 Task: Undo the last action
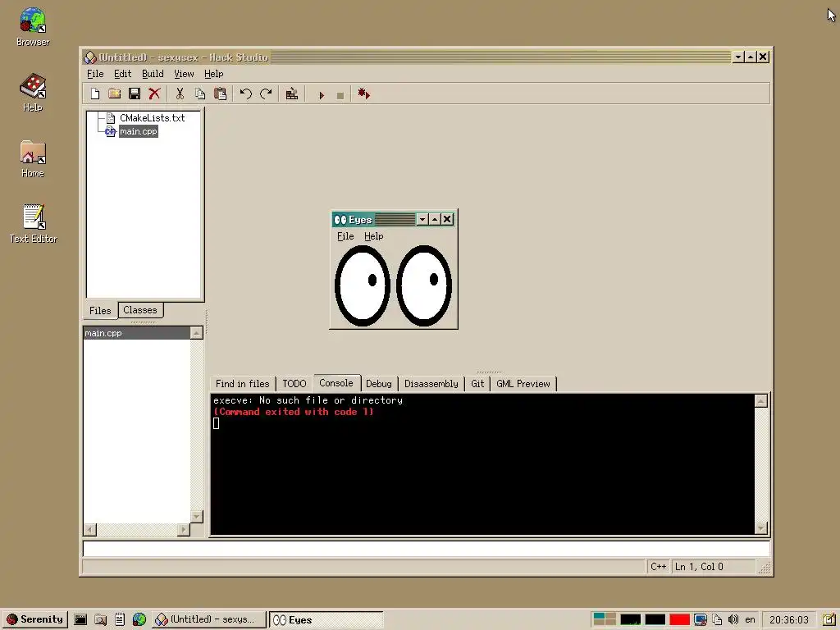point(246,94)
